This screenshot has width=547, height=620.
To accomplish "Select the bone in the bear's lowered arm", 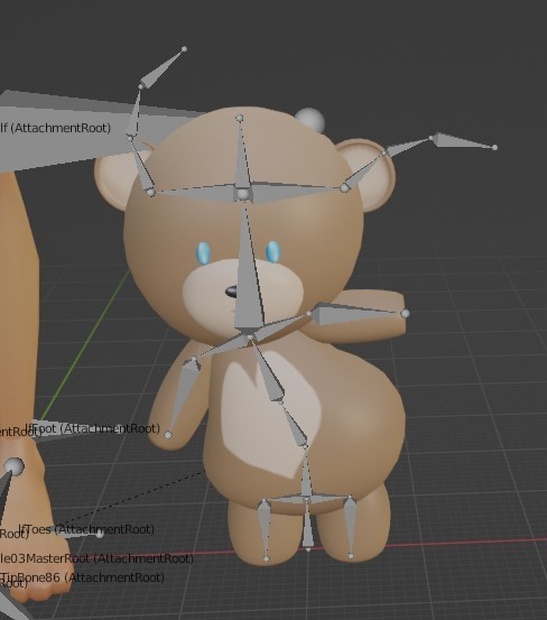I will tap(180, 395).
